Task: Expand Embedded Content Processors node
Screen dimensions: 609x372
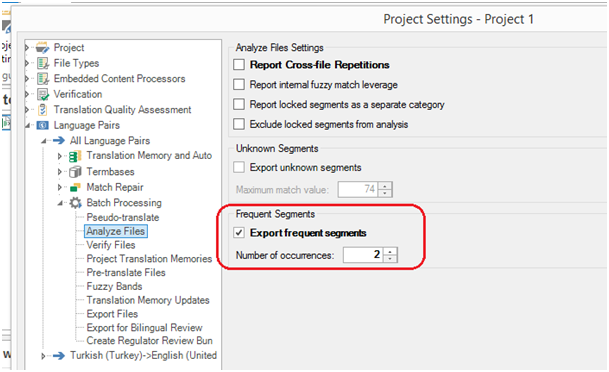Action: pos(27,78)
